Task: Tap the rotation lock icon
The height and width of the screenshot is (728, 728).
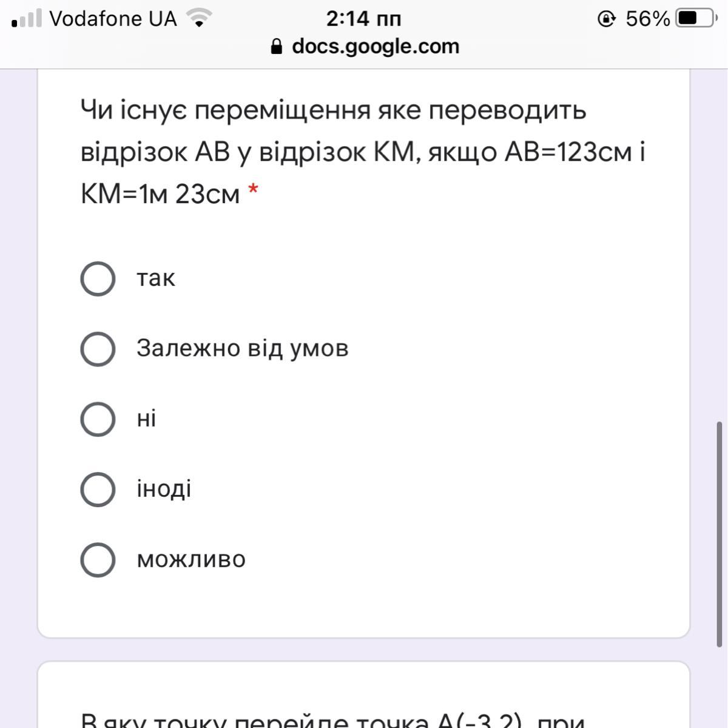Action: 607,19
